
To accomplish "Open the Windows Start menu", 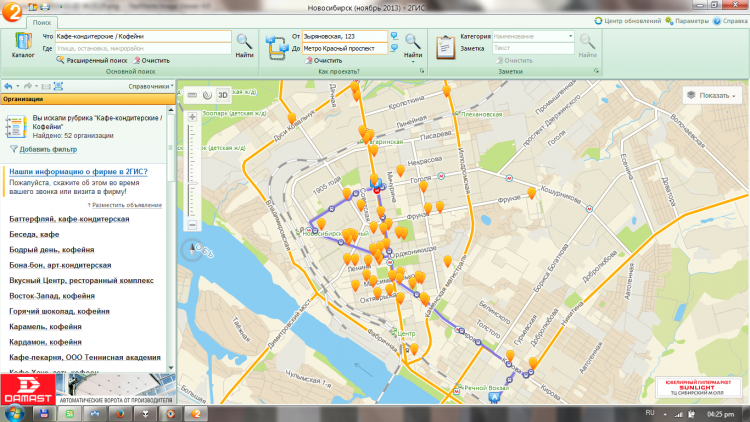I will coord(14,413).
